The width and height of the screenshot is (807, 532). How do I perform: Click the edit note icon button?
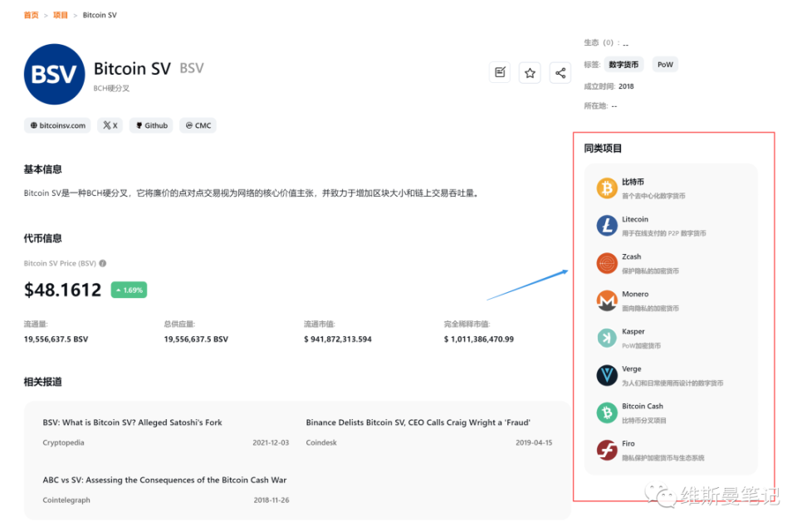499,72
